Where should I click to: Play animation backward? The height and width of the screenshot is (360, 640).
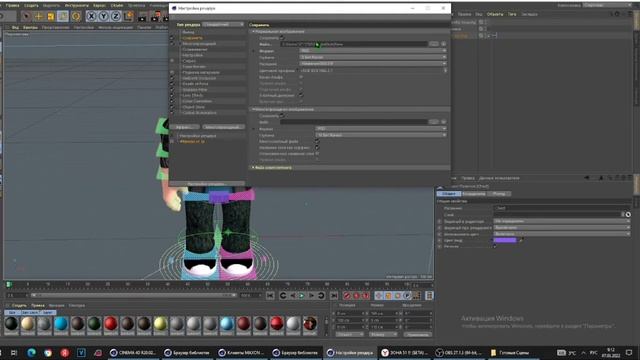coord(293,296)
